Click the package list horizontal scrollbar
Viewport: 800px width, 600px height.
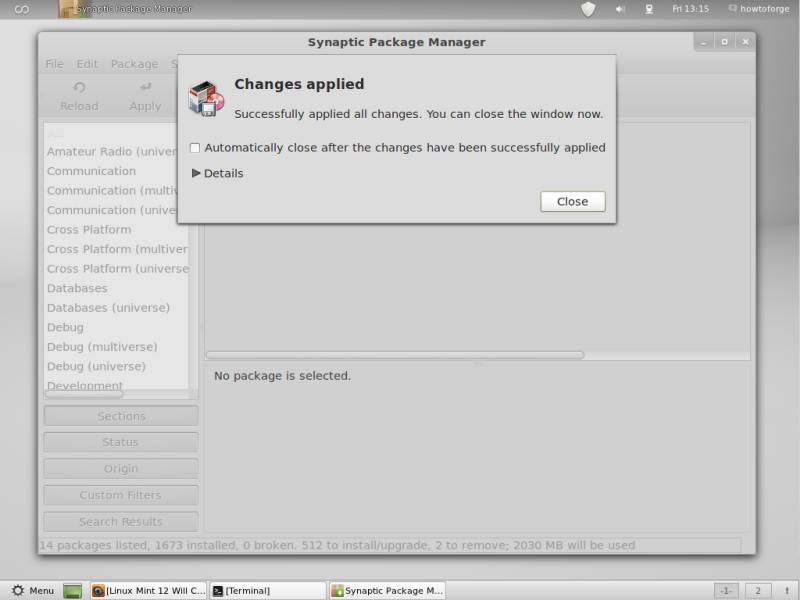pos(395,355)
